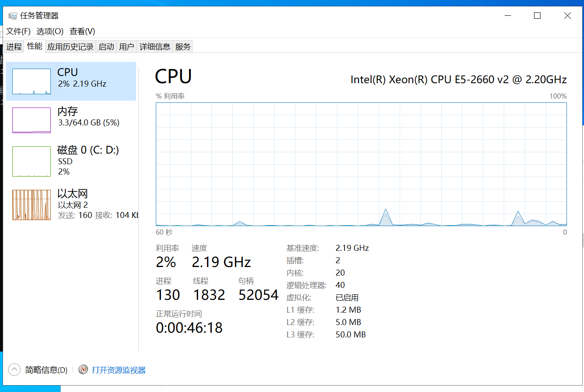The height and width of the screenshot is (392, 584).
Task: Switch to the 用户 tab
Action: pos(127,47)
